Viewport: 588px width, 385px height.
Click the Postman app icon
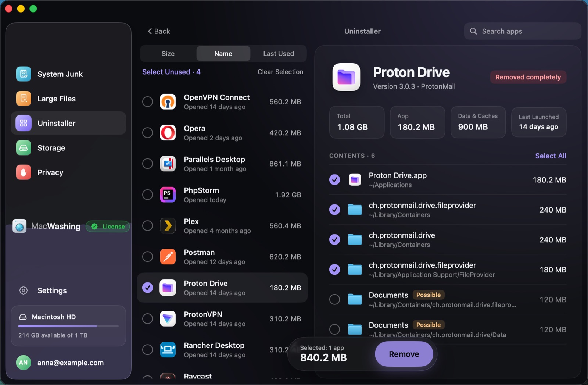pos(168,257)
